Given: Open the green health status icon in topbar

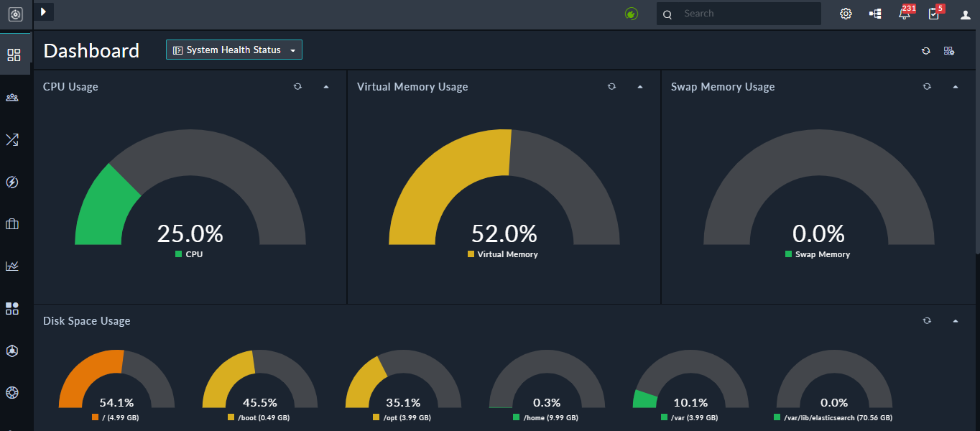Looking at the screenshot, I should pos(632,13).
